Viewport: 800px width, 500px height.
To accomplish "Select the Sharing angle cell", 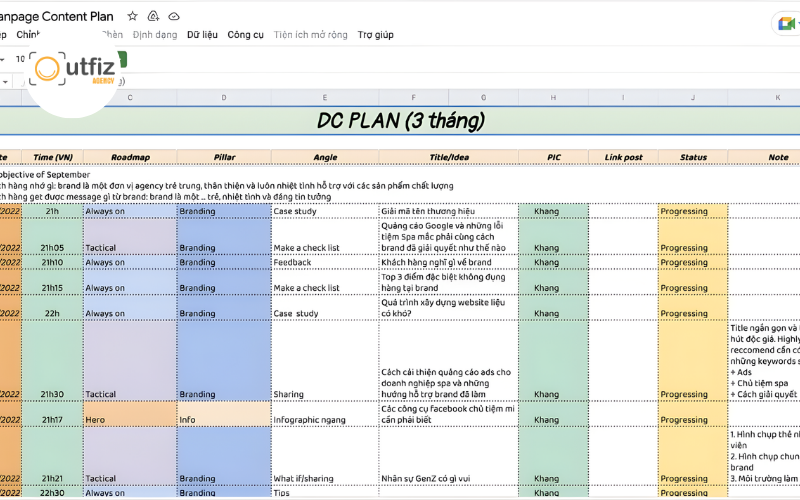I will pos(325,361).
